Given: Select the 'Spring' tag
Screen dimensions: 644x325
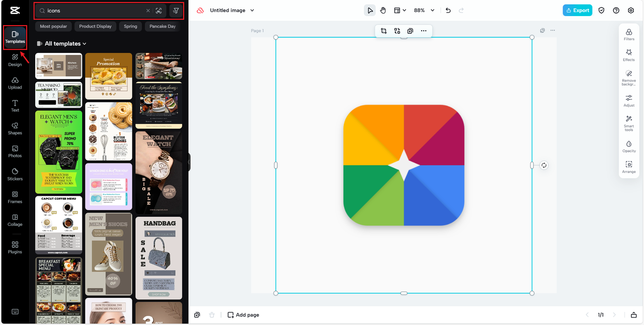Looking at the screenshot, I should point(130,26).
